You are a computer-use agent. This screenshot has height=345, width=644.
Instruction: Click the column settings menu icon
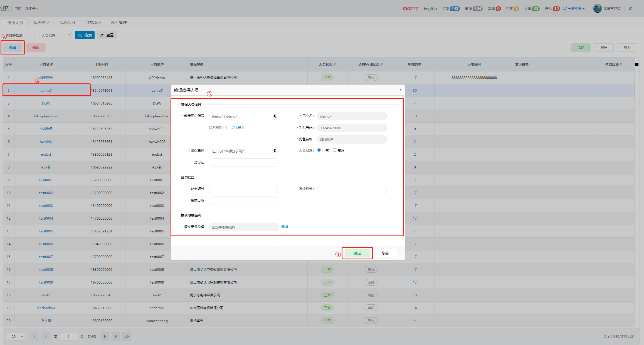pos(636,64)
